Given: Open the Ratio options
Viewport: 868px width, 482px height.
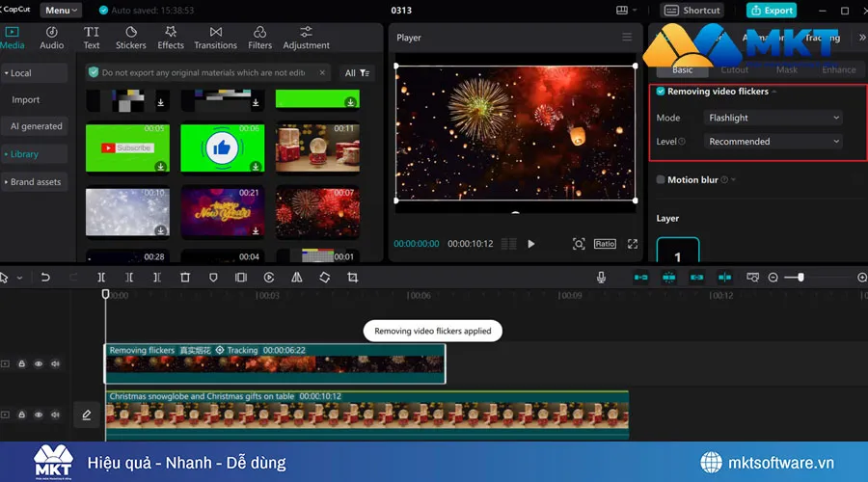Looking at the screenshot, I should pyautogui.click(x=605, y=244).
